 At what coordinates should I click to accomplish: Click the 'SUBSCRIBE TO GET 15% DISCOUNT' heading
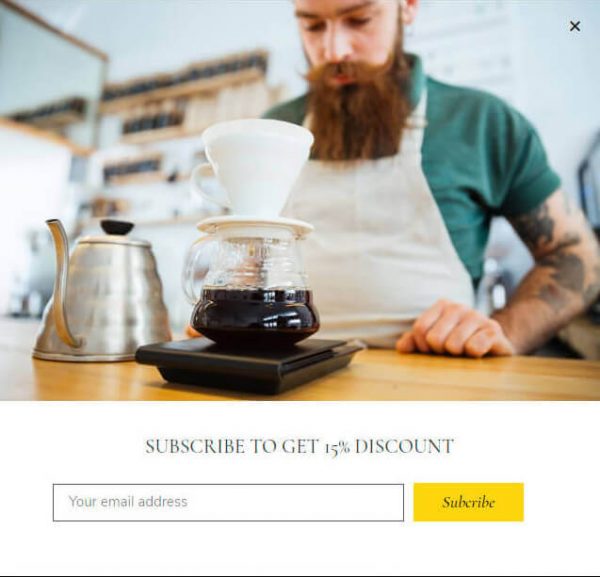[299, 446]
